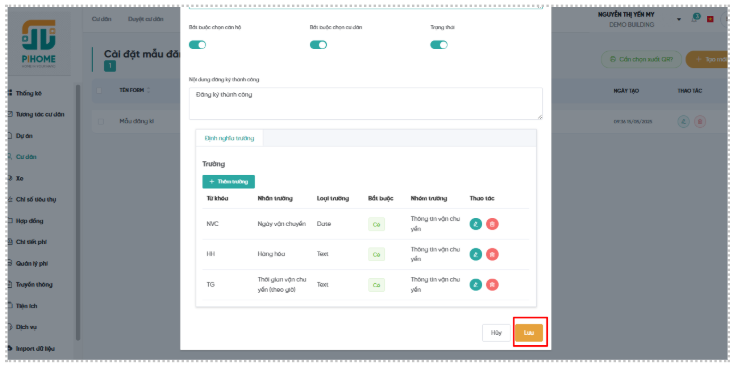
Task: Open the user account dropdown arrow
Action: click(679, 19)
